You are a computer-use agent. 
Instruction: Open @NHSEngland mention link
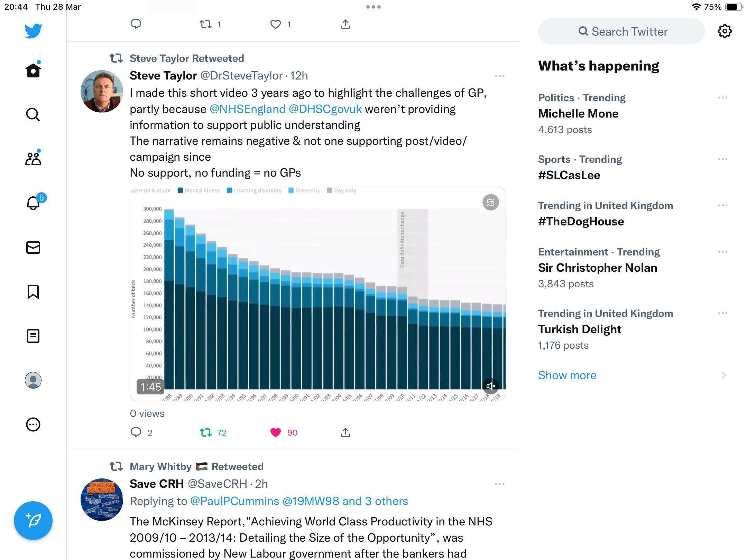tap(248, 109)
